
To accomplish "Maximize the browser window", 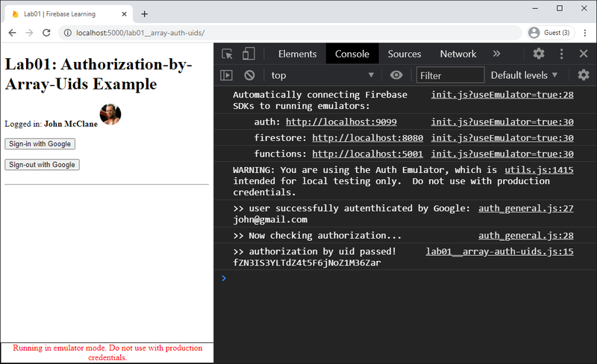I will pos(559,8).
